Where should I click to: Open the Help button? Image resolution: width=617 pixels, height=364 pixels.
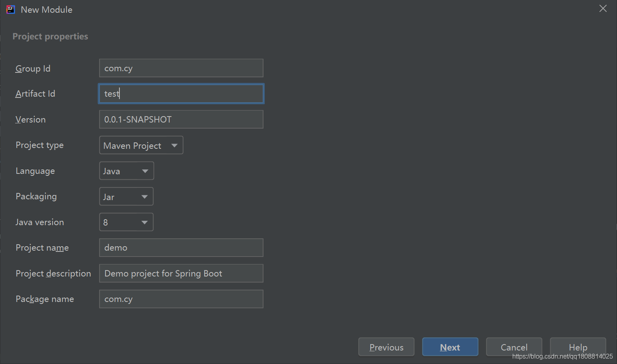(578, 347)
